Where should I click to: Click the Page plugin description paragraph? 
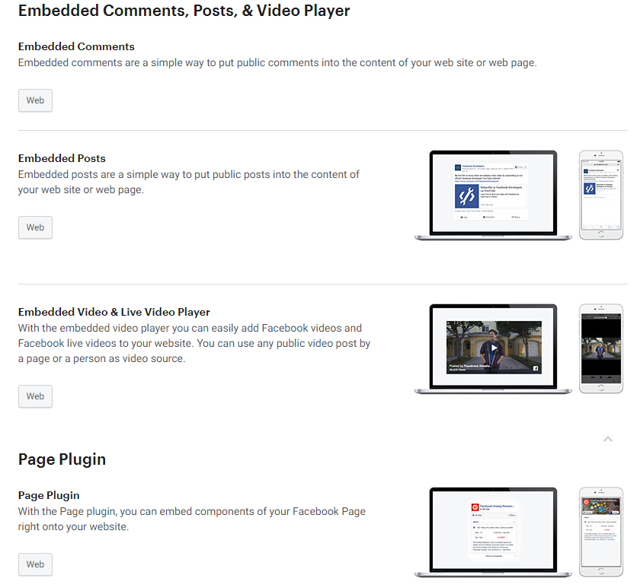click(192, 519)
